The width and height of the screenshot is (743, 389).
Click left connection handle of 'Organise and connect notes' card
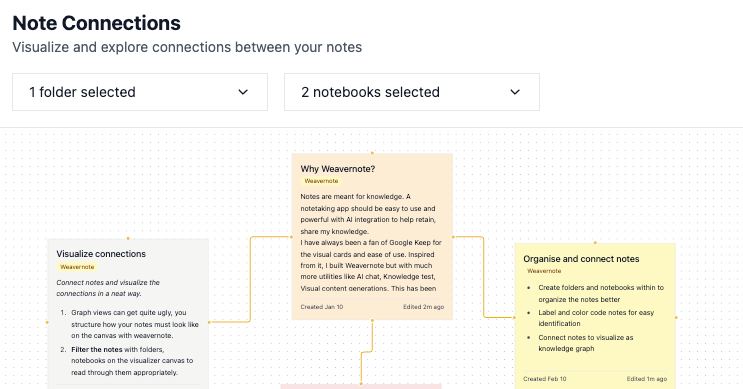click(515, 317)
